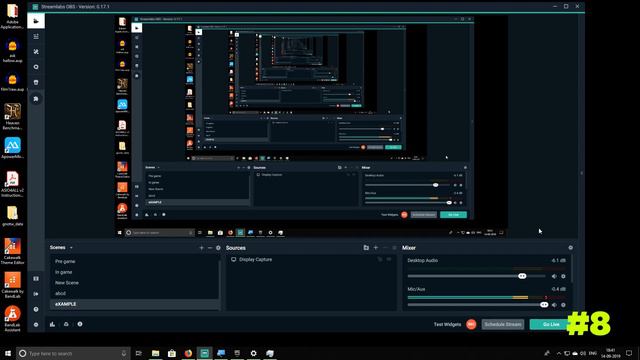Screen dimensions: 640x360
Task: Open Firefox from the taskbar
Action: click(x=188, y=353)
